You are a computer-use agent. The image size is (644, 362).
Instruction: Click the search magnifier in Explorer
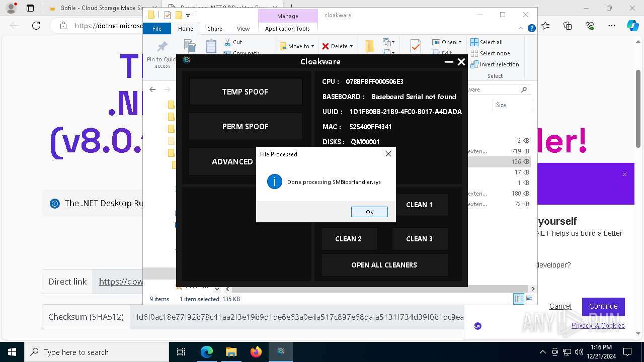[524, 89]
